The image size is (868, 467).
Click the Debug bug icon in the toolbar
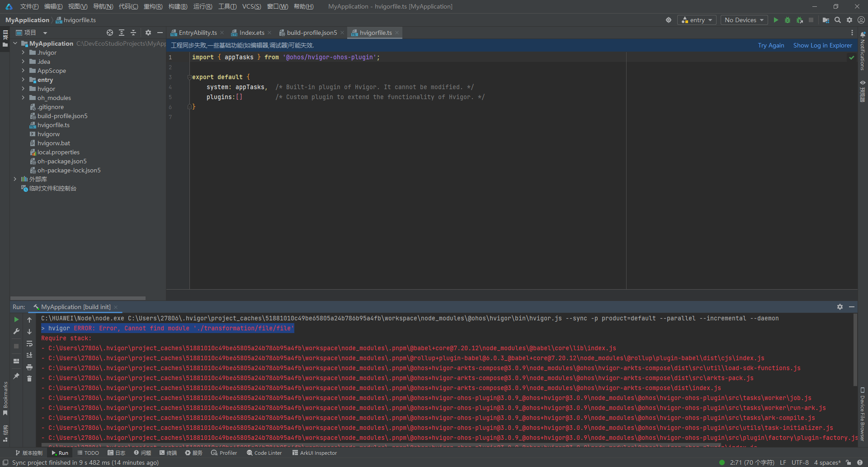coord(788,20)
